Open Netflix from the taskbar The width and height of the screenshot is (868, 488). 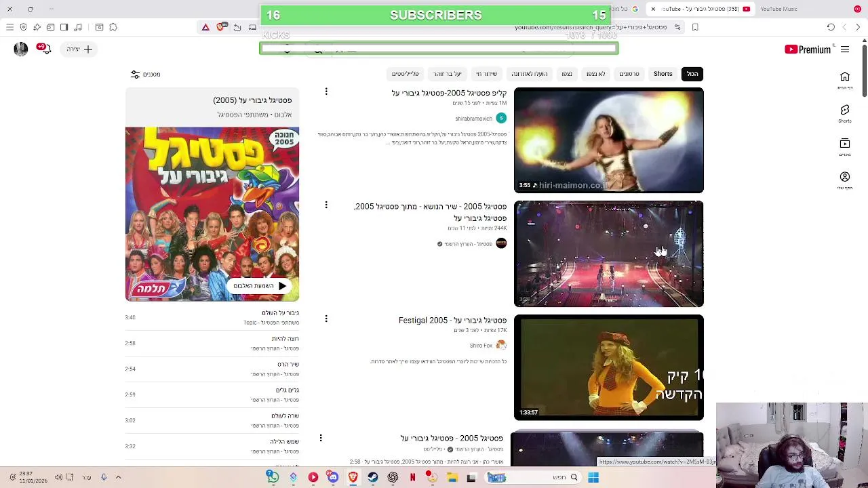[x=412, y=477]
